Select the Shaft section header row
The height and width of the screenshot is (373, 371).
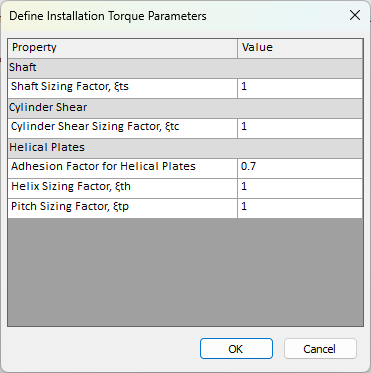(185, 68)
